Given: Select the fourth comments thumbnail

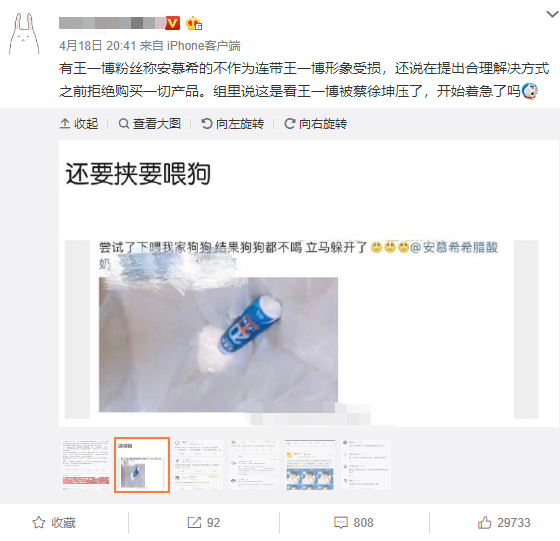Looking at the screenshot, I should [254, 465].
